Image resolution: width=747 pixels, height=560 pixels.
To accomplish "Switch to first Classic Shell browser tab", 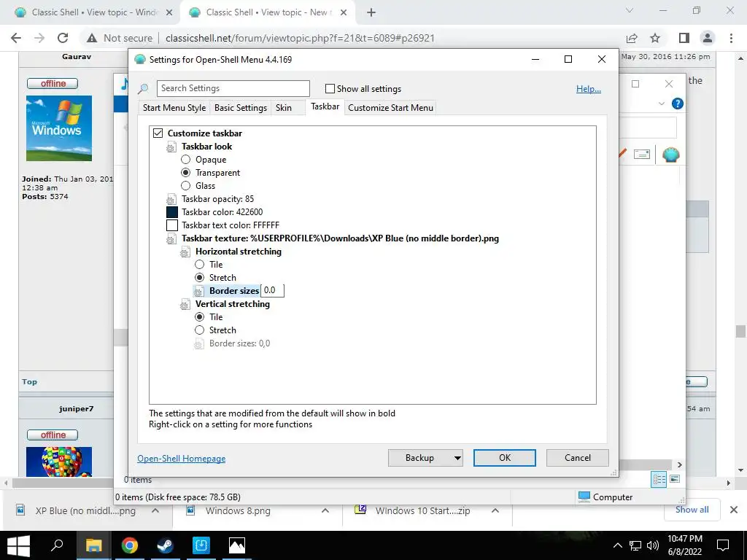I will point(91,12).
